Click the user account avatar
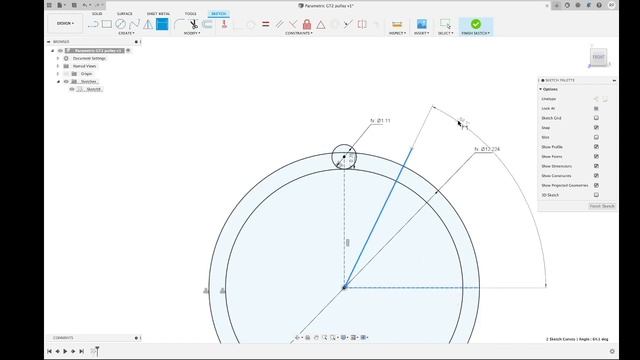 click(611, 5)
